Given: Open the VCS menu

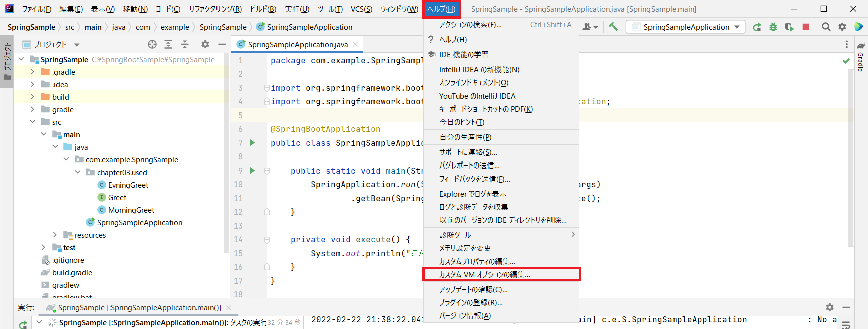Looking at the screenshot, I should coord(361,9).
